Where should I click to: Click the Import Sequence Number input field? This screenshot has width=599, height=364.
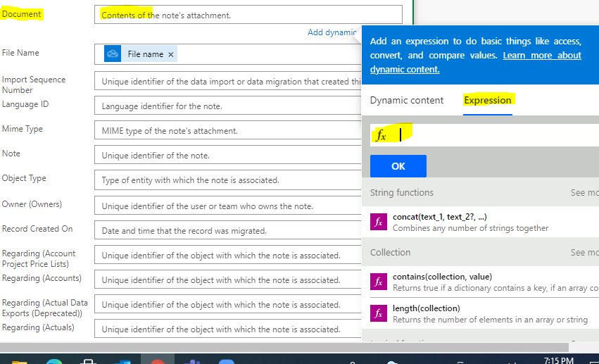pyautogui.click(x=227, y=82)
